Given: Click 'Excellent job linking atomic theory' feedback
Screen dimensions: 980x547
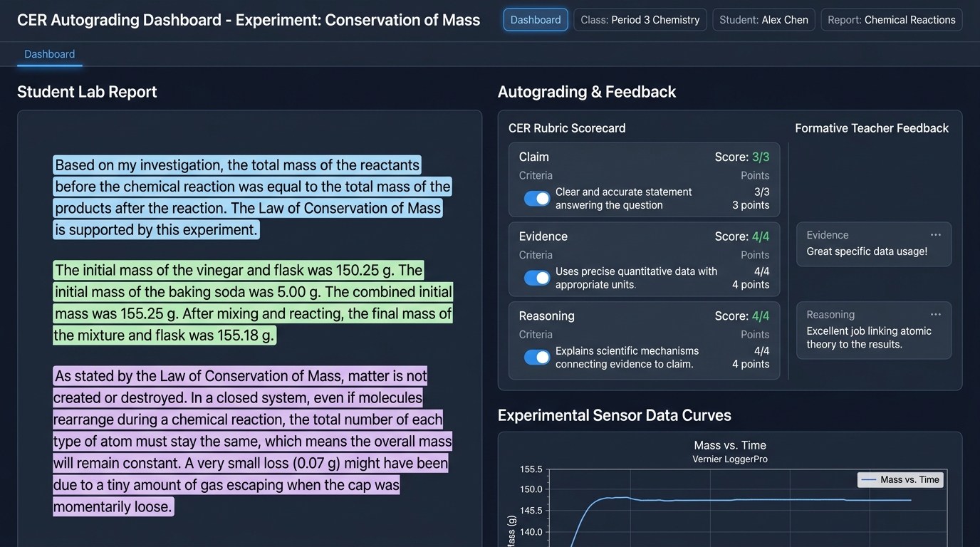Looking at the screenshot, I should pyautogui.click(x=869, y=338).
